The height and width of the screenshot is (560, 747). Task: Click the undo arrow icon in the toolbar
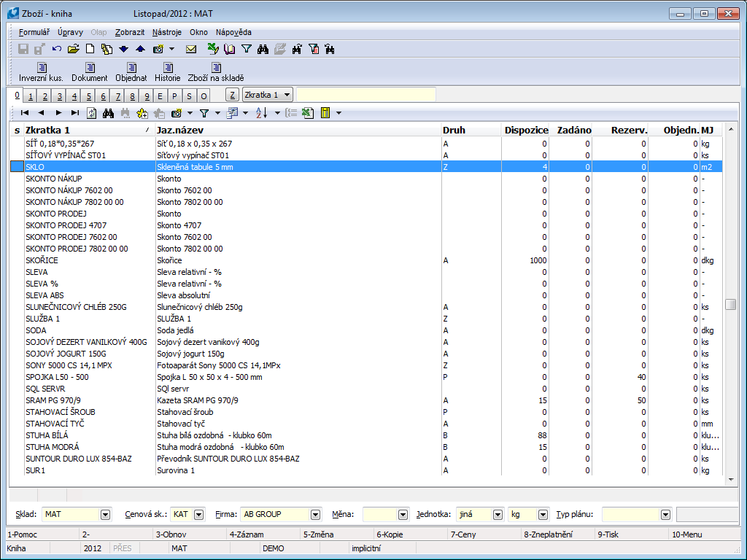tap(57, 50)
